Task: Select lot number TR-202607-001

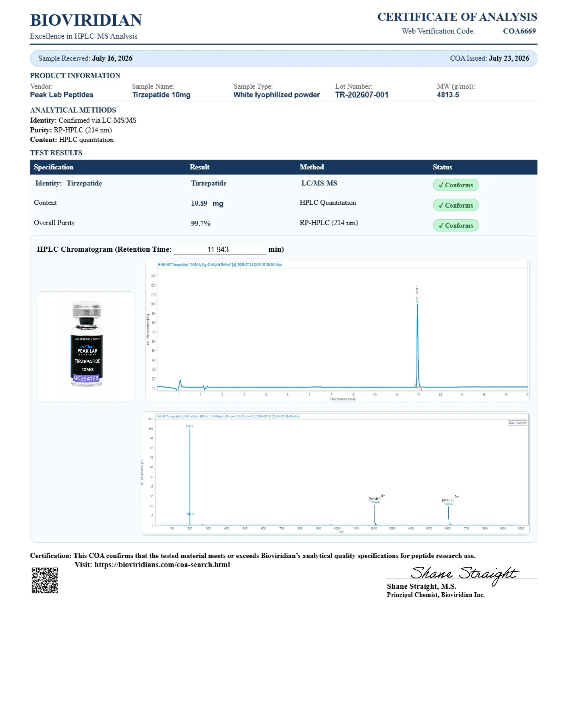Action: 361,95
